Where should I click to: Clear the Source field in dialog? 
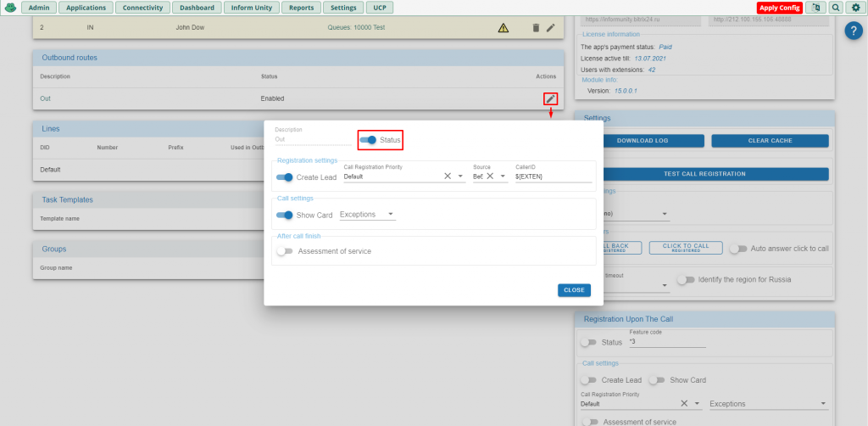click(490, 177)
